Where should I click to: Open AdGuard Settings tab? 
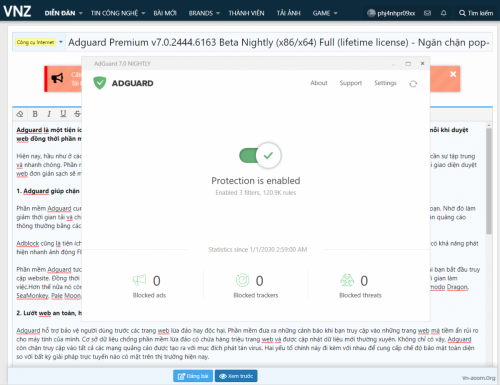point(385,83)
